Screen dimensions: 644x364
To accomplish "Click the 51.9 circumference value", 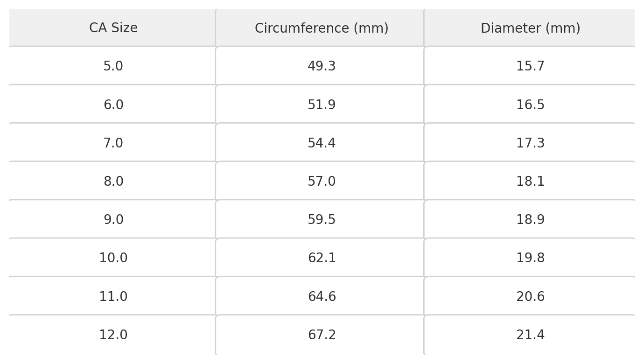I will [x=322, y=105].
